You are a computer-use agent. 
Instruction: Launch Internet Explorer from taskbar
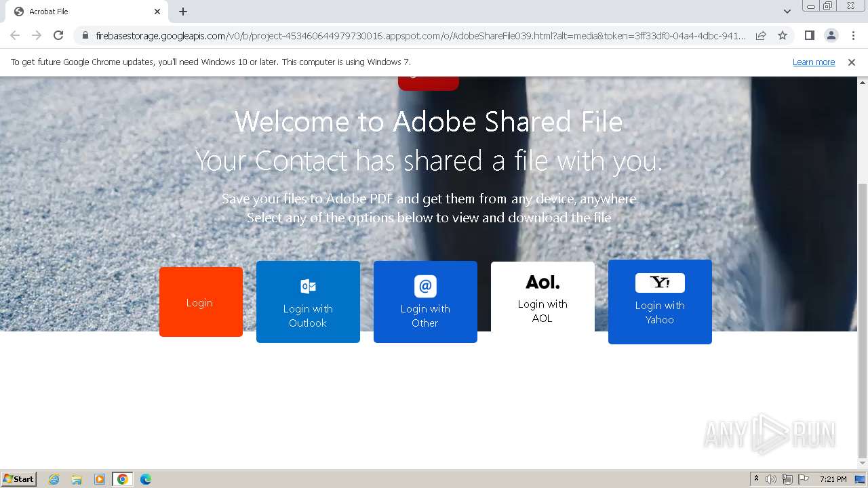(x=54, y=479)
